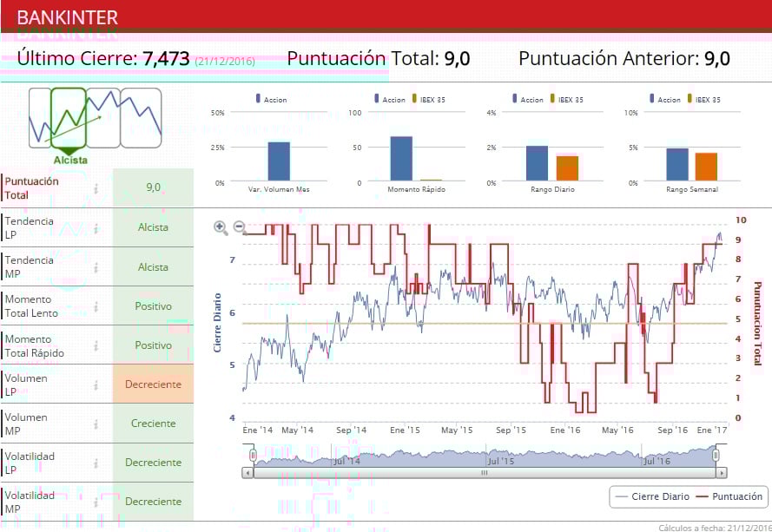Screen dimensions: 772x532
Task: Click the Cálculos a fecha footer text
Action: pyautogui.click(x=715, y=528)
